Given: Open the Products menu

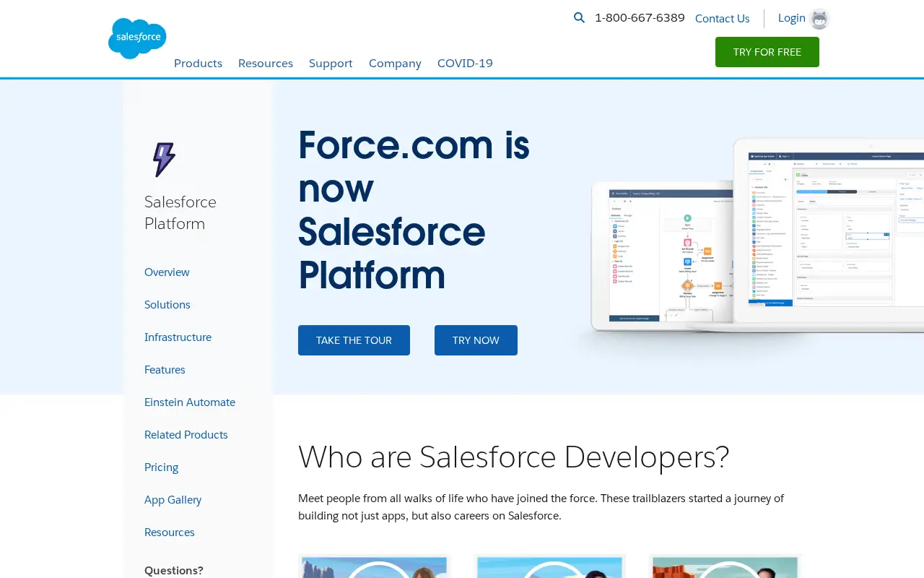Looking at the screenshot, I should pos(198,63).
